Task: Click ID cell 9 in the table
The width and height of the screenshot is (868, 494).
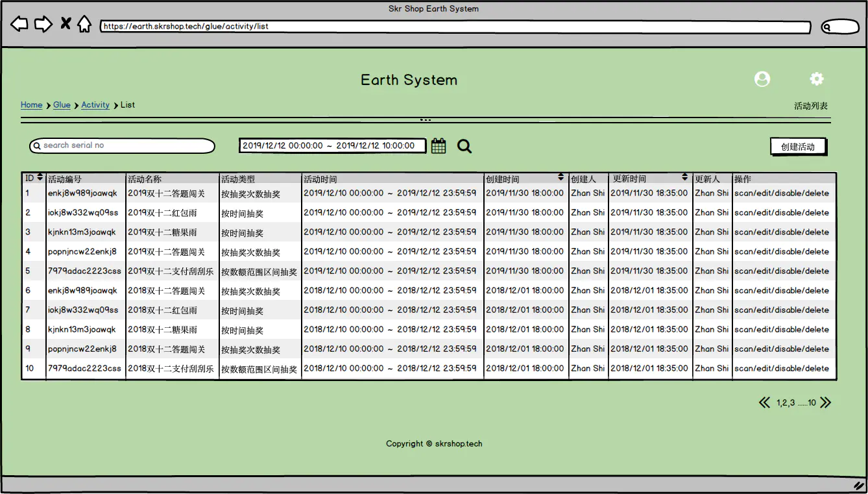Action: click(x=28, y=349)
